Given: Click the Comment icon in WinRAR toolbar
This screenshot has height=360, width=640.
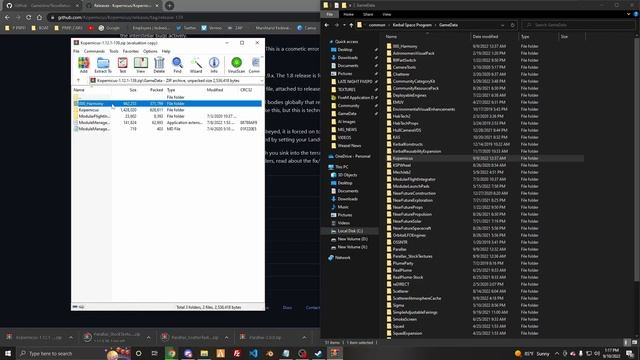Looking at the screenshot, I should pyautogui.click(x=254, y=64).
